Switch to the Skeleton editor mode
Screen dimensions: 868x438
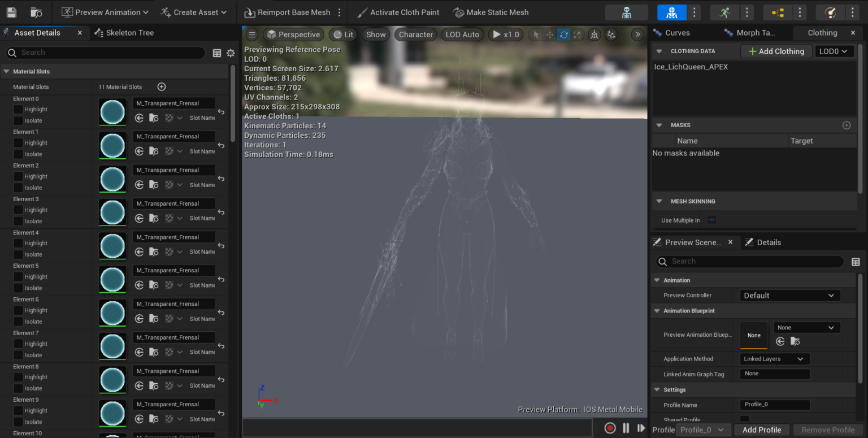click(x=627, y=12)
